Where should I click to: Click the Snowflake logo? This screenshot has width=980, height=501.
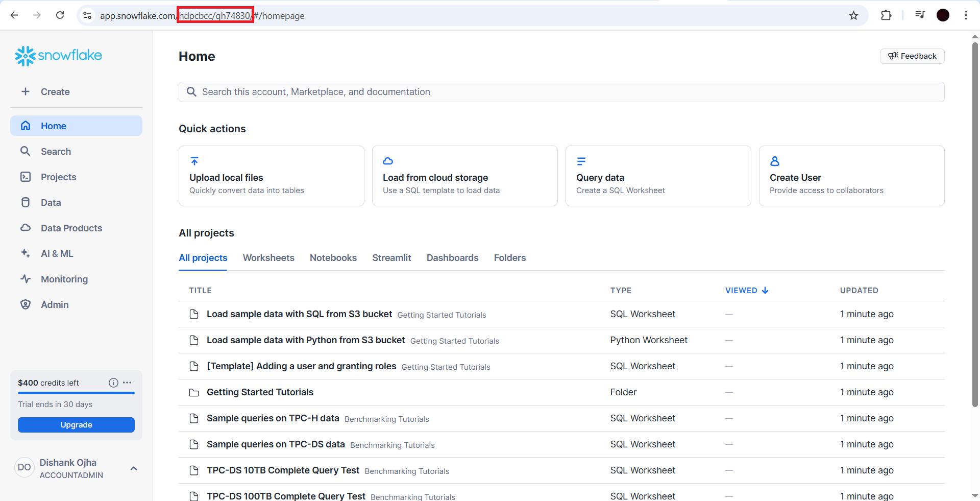point(58,56)
